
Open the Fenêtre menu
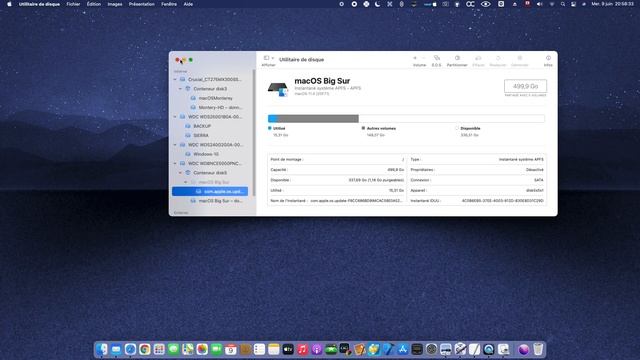pyautogui.click(x=169, y=4)
